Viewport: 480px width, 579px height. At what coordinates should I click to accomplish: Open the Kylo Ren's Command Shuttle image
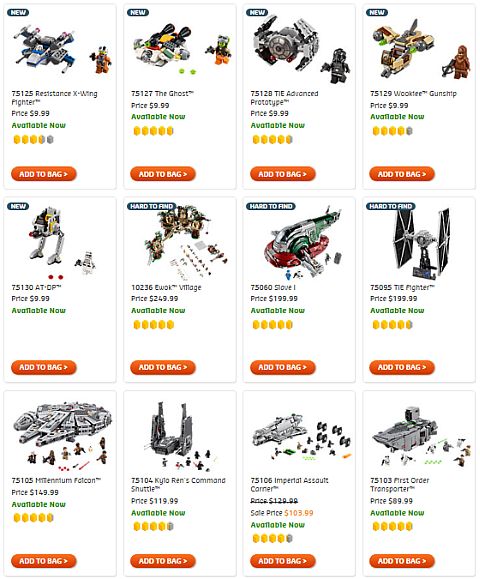click(x=180, y=436)
